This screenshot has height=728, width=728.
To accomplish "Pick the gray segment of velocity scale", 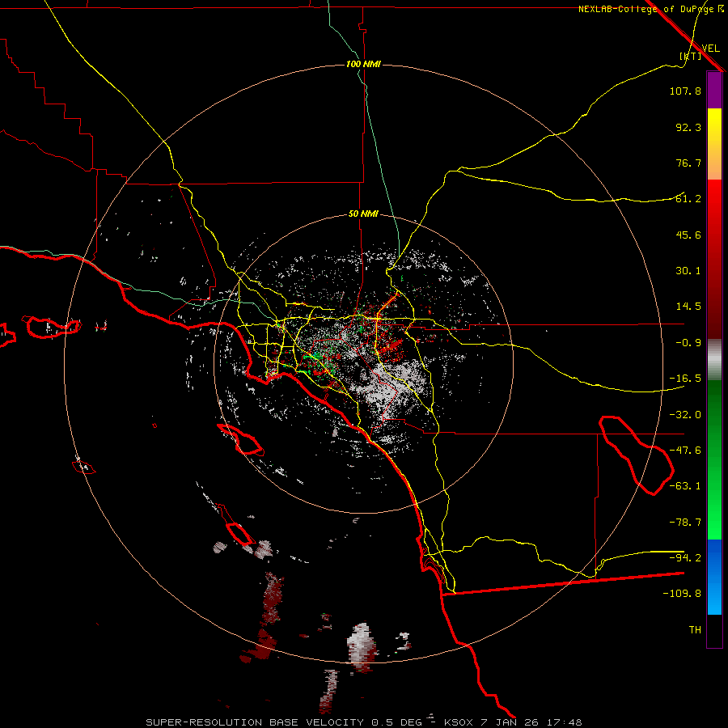I will [714, 360].
